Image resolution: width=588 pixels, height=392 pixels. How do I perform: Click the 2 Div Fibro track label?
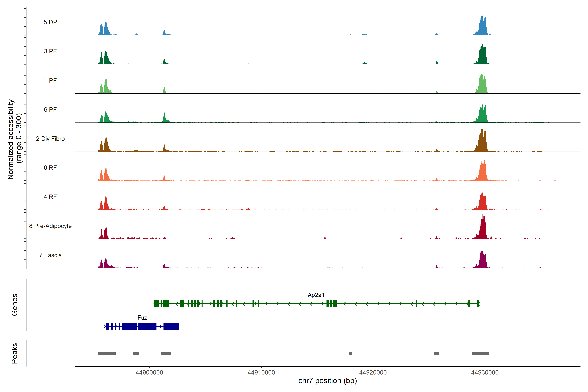click(x=50, y=139)
